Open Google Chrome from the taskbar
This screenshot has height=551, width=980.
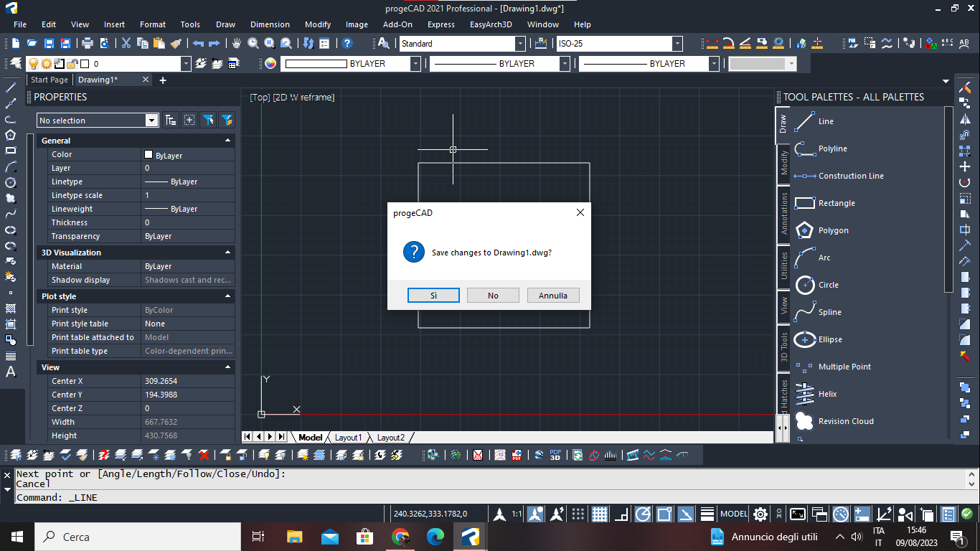click(x=400, y=537)
